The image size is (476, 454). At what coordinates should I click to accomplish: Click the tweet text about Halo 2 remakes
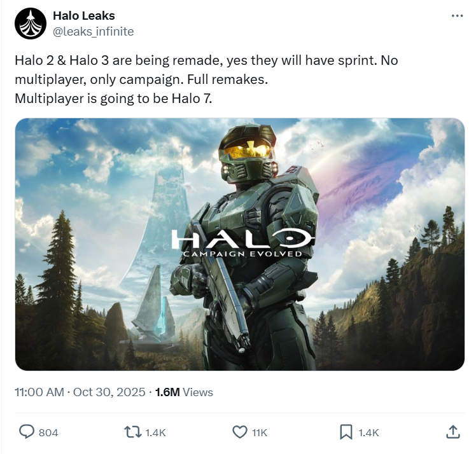tap(206, 79)
